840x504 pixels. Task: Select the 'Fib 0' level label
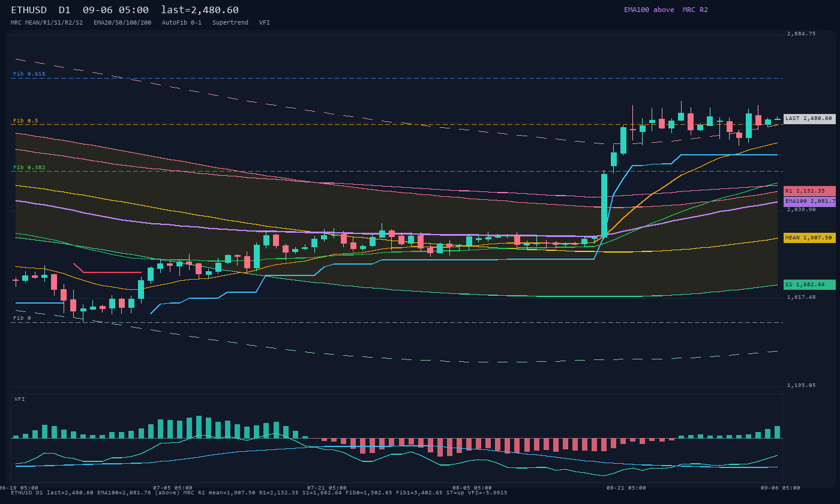(22, 318)
